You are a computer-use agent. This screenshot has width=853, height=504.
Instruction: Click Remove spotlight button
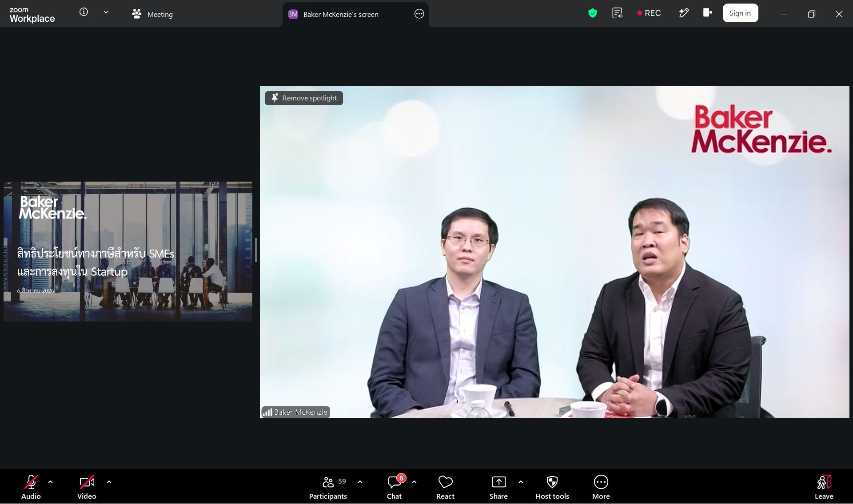pos(304,98)
